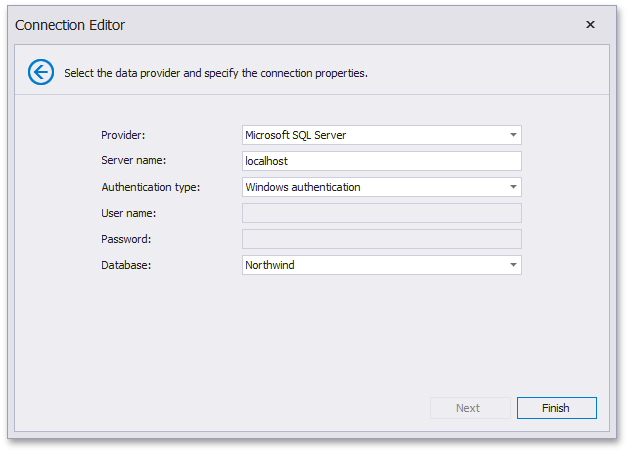Image resolution: width=630 pixels, height=454 pixels.
Task: Click the disabled Password field
Action: point(381,239)
